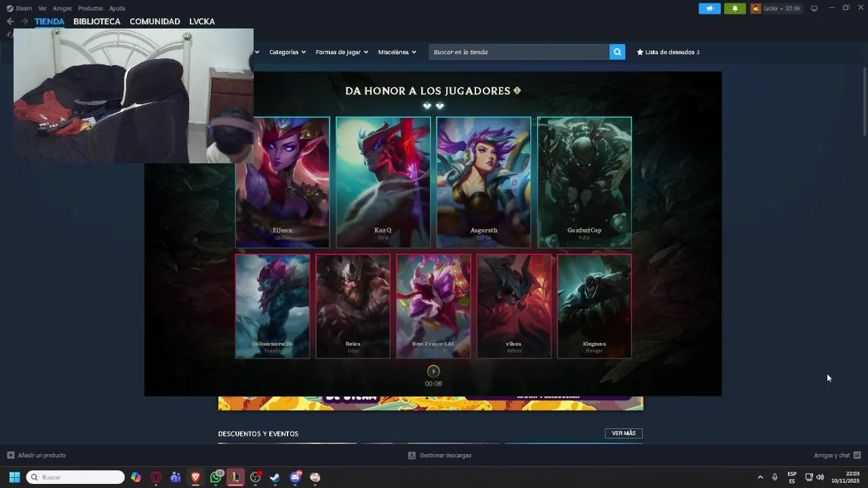Open the LVCKA profile tab
Screen dimensions: 868x488
(x=202, y=21)
